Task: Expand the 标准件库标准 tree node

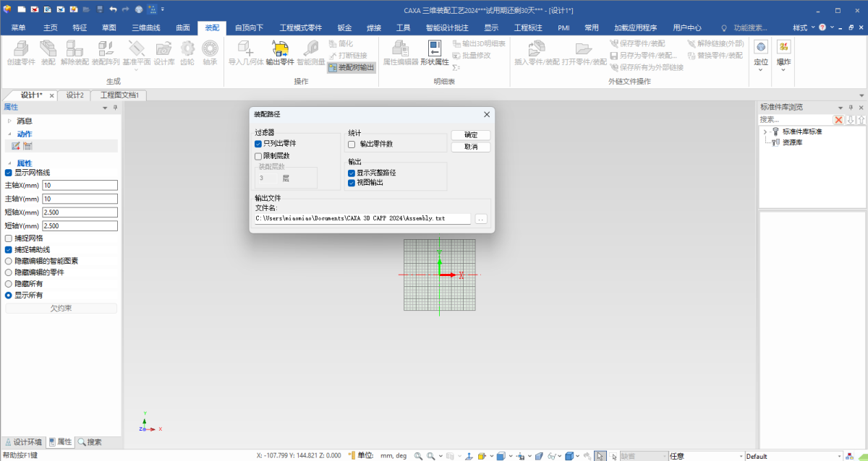Action: click(x=765, y=132)
